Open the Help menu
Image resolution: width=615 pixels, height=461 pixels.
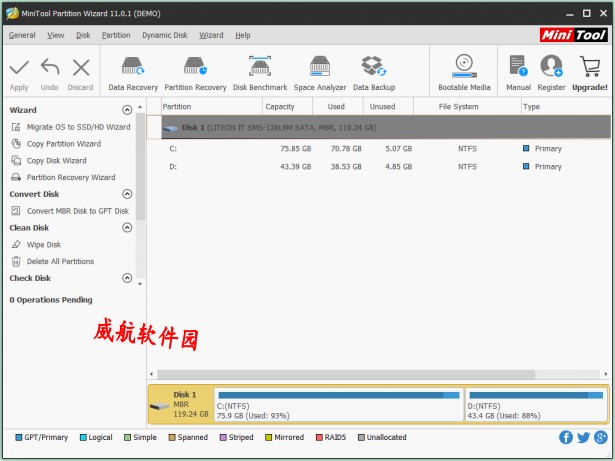point(243,35)
